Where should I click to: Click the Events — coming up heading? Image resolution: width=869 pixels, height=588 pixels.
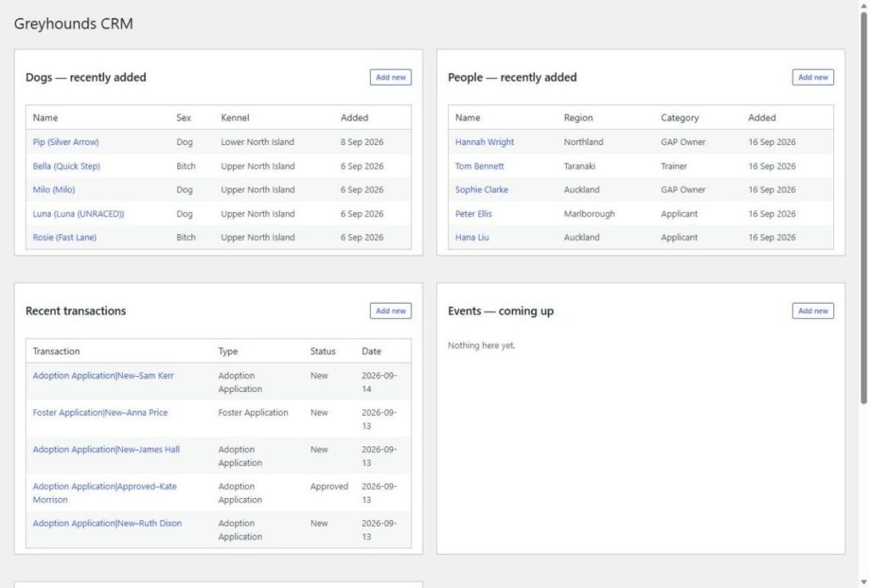pyautogui.click(x=501, y=311)
